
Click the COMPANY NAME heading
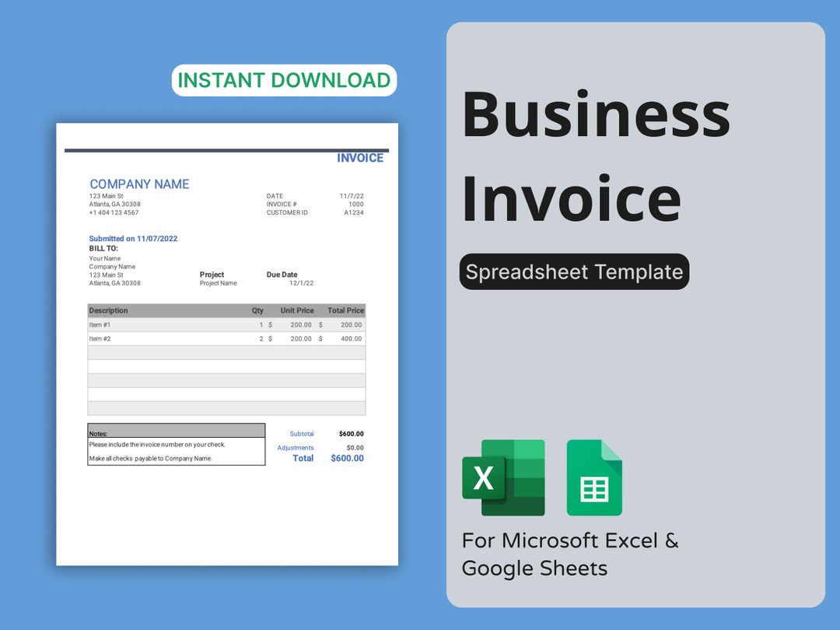click(x=139, y=184)
